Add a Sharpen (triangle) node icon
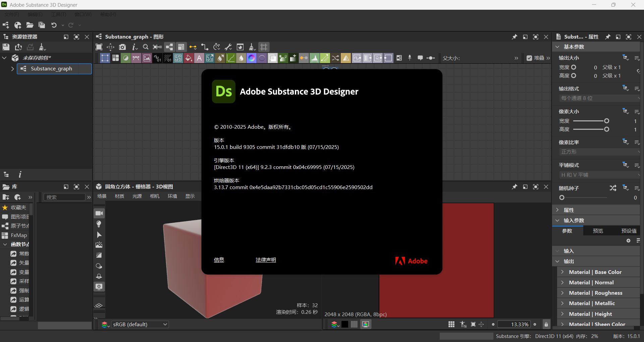Image resolution: width=644 pixels, height=342 pixels. point(346,58)
